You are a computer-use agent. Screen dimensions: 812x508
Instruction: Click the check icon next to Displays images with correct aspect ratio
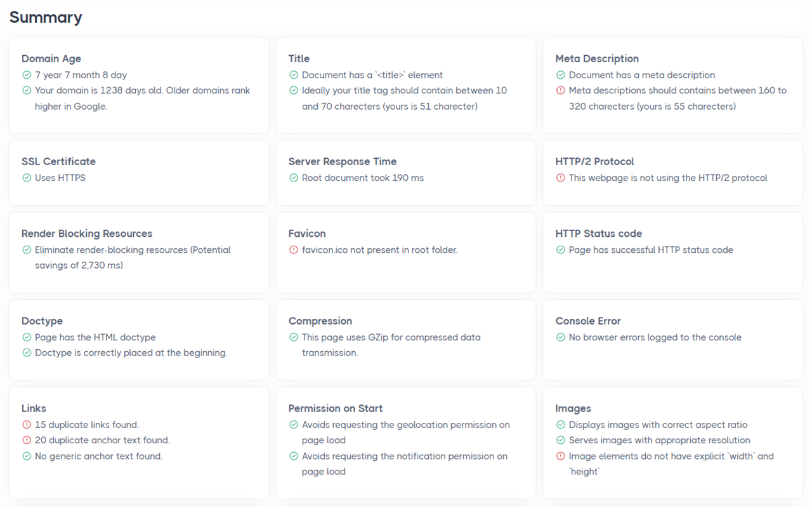[x=560, y=425]
